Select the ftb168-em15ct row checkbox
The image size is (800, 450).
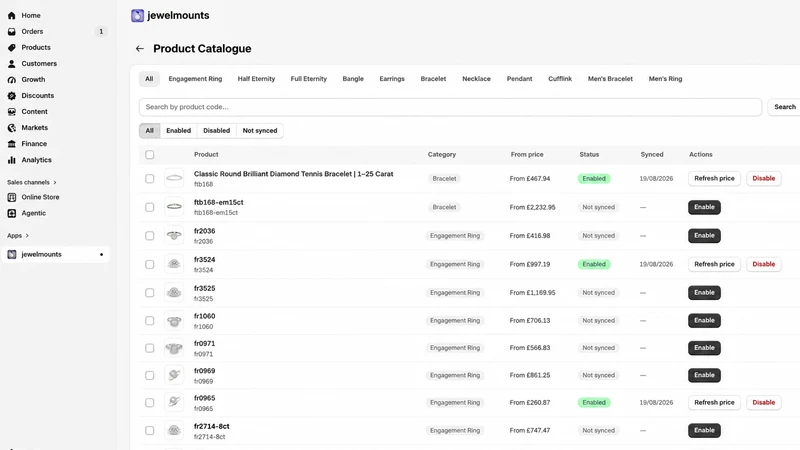click(149, 207)
